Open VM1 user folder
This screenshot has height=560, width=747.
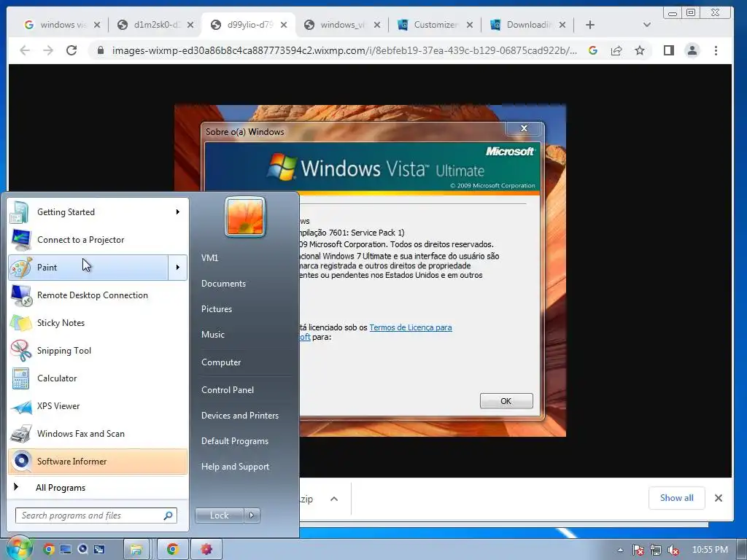tap(209, 257)
